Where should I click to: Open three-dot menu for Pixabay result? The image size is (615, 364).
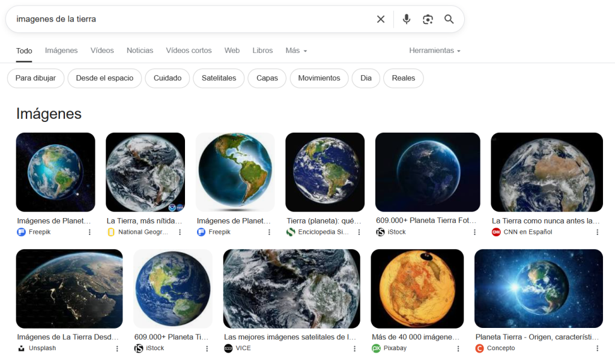(x=458, y=348)
